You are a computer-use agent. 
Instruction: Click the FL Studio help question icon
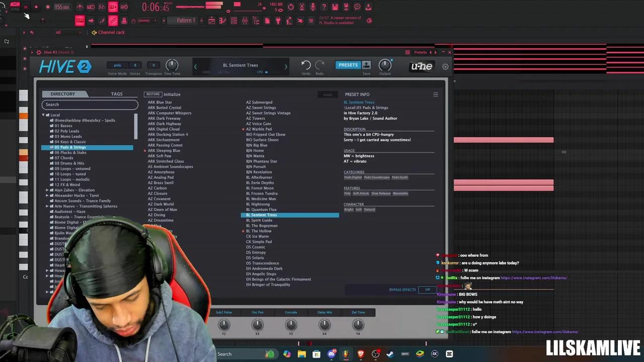pos(324,7)
